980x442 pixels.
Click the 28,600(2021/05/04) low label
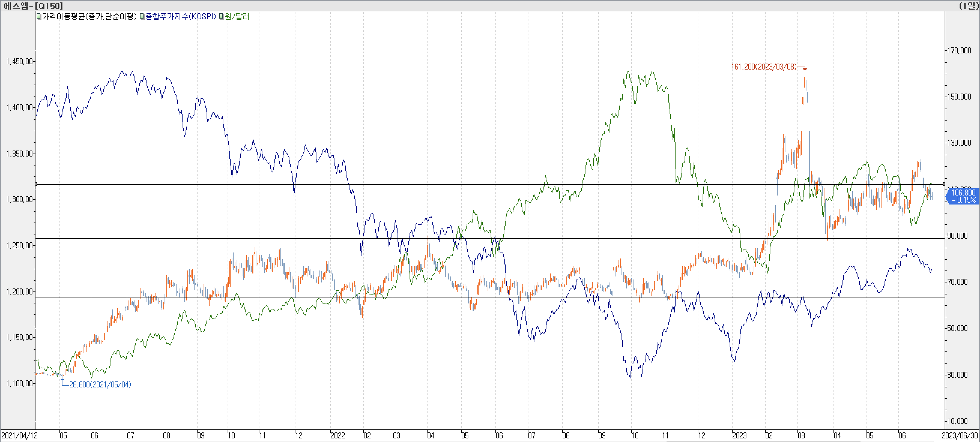click(100, 385)
